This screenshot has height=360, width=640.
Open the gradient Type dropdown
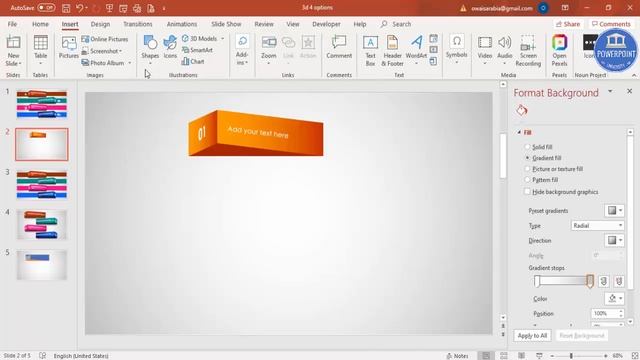(597, 225)
